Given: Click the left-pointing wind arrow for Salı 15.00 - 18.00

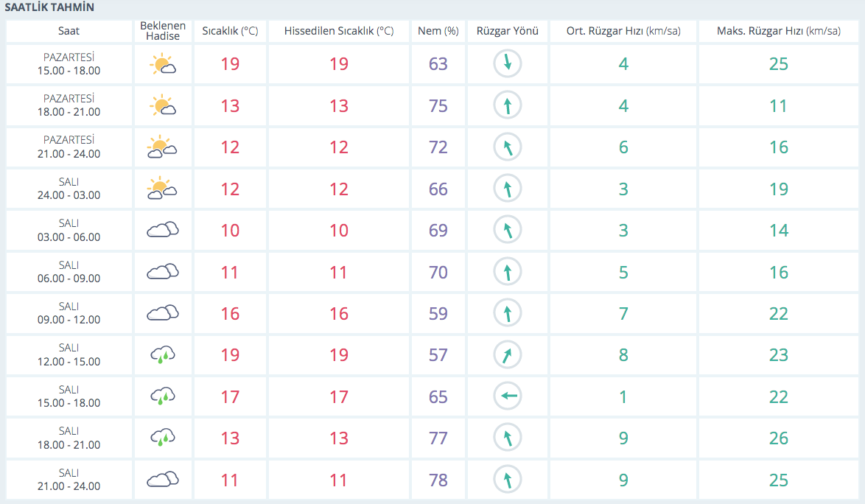Looking at the screenshot, I should point(507,397).
